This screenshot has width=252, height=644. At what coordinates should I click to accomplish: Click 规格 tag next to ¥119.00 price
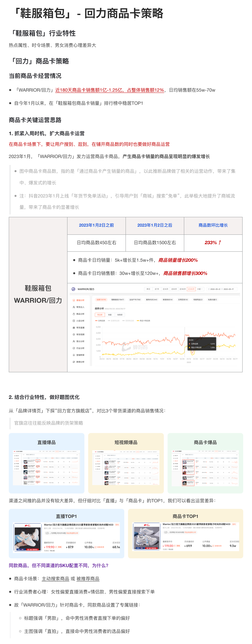(178, 546)
